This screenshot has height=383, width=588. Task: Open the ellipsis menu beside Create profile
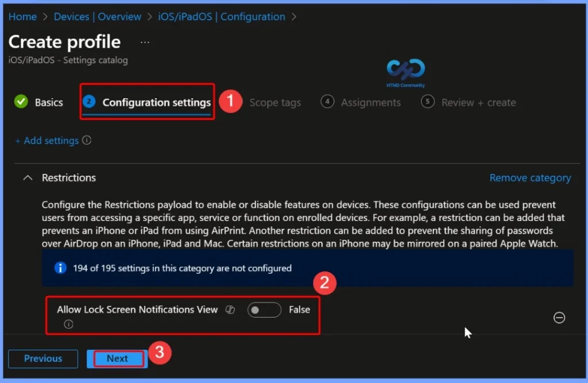(x=144, y=41)
